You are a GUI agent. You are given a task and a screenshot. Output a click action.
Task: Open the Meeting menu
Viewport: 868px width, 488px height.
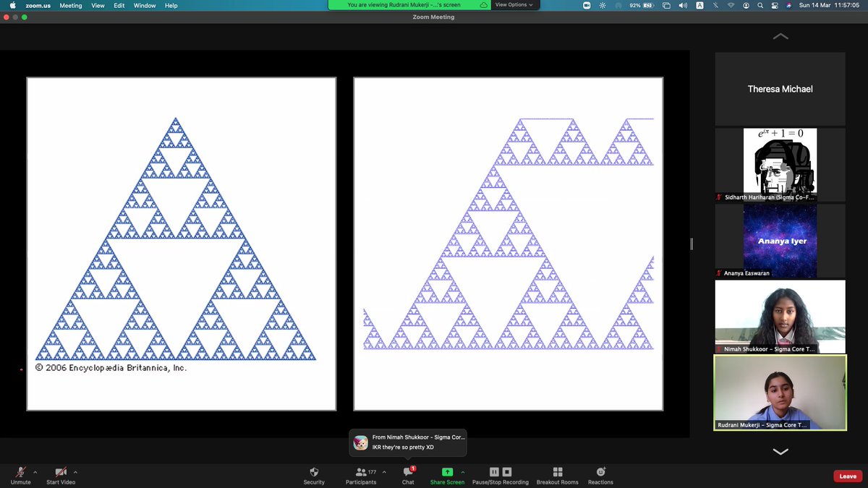70,5
